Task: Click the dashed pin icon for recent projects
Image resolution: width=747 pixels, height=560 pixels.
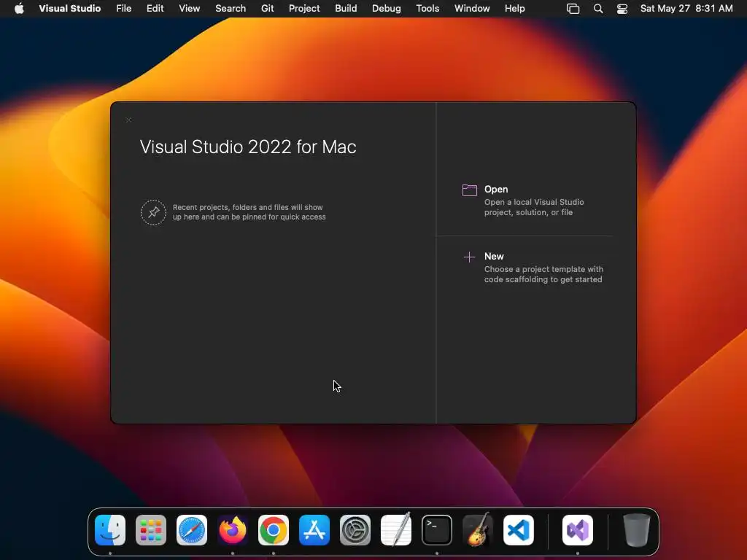Action: 153,212
